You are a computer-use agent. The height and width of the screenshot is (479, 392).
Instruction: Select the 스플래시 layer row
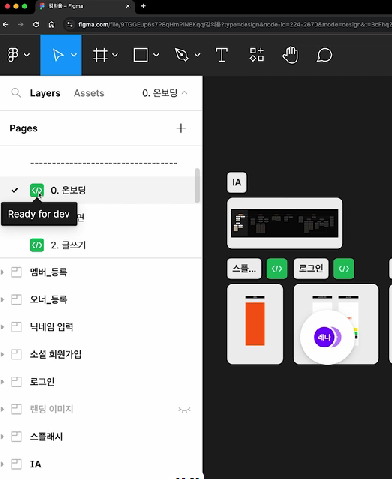[x=100, y=436]
